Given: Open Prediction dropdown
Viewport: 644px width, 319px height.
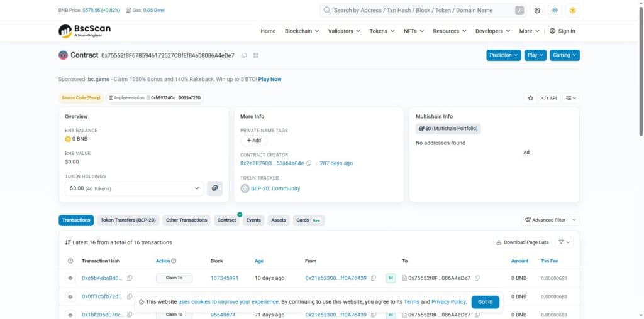Looking at the screenshot, I should (x=504, y=55).
